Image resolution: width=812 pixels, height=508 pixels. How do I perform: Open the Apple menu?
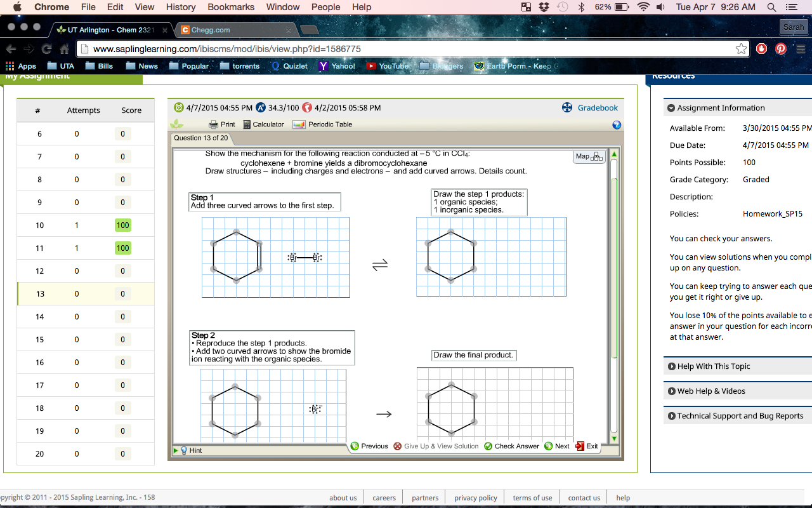point(16,7)
